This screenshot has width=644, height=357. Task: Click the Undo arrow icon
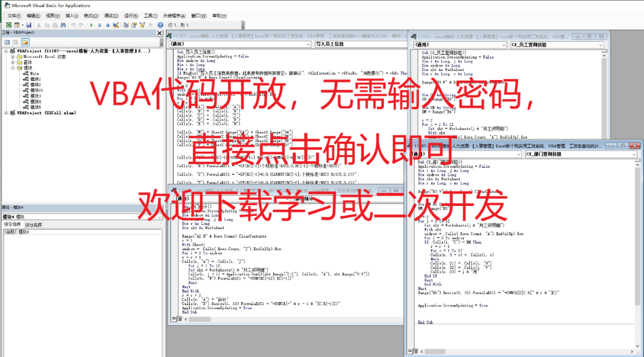coord(73,25)
